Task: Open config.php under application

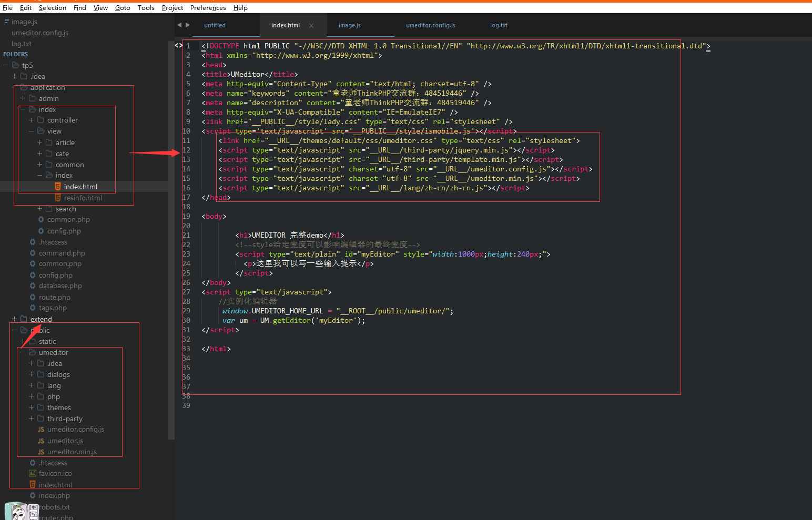Action: pos(55,275)
